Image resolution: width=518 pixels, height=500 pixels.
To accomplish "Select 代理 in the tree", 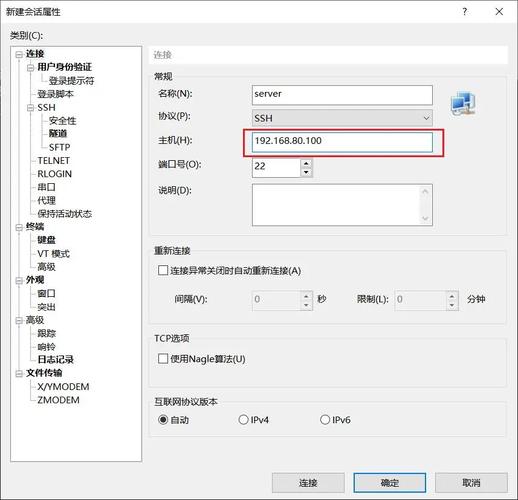I will (x=46, y=200).
